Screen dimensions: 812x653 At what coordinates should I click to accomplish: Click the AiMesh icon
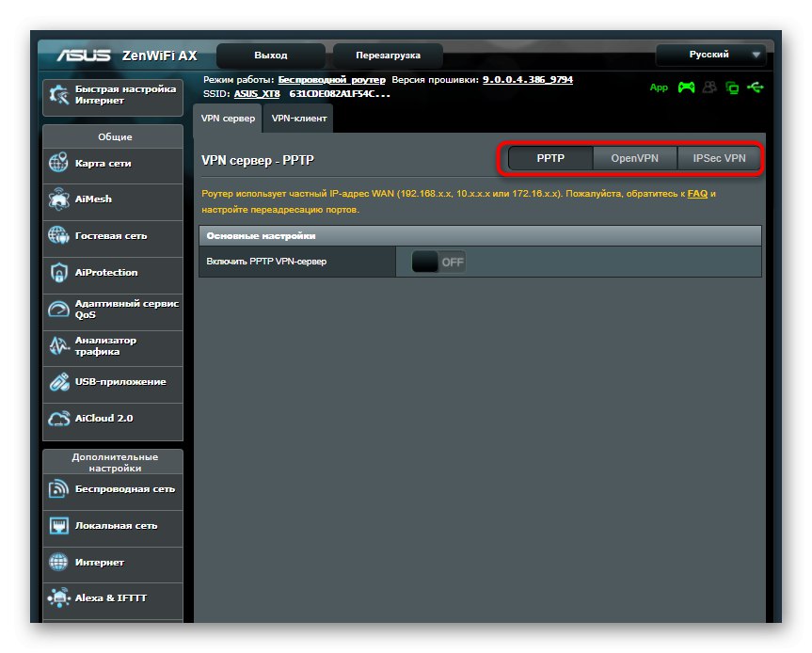58,199
